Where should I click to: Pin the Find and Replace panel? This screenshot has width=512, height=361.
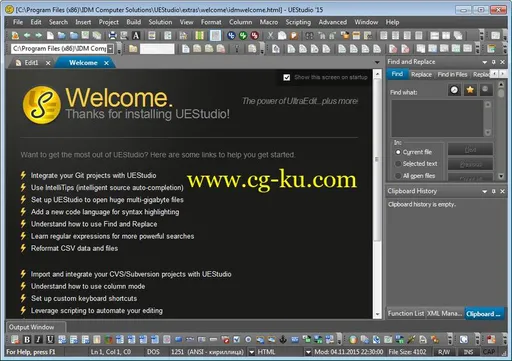pos(494,62)
